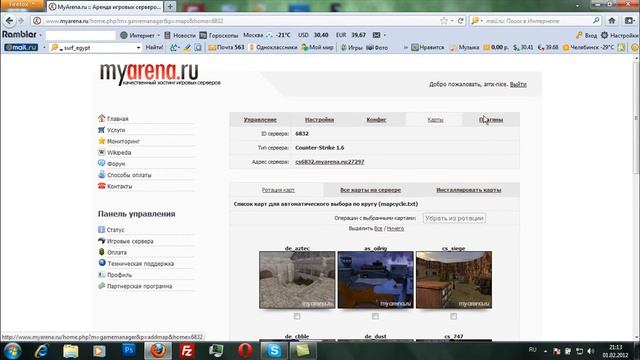The width and height of the screenshot is (640, 360).
Task: Open the cs6832.myarena.ru:27297 server address link
Action: (x=329, y=162)
